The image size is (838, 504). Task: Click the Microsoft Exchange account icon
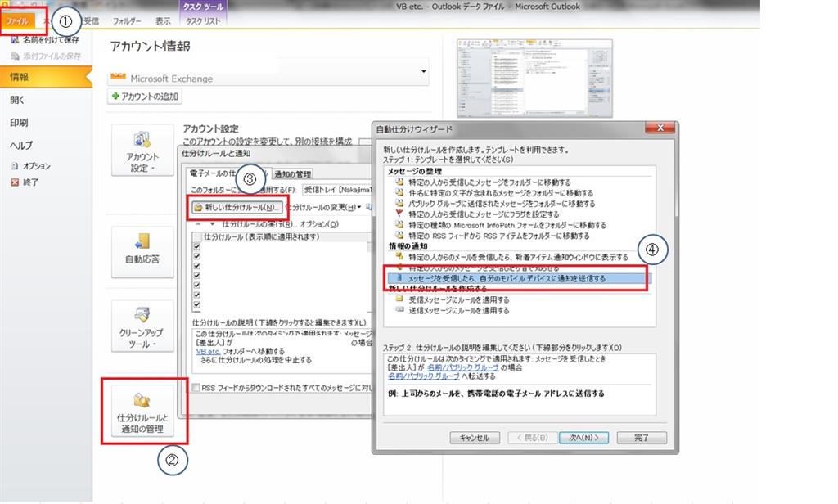click(x=118, y=76)
